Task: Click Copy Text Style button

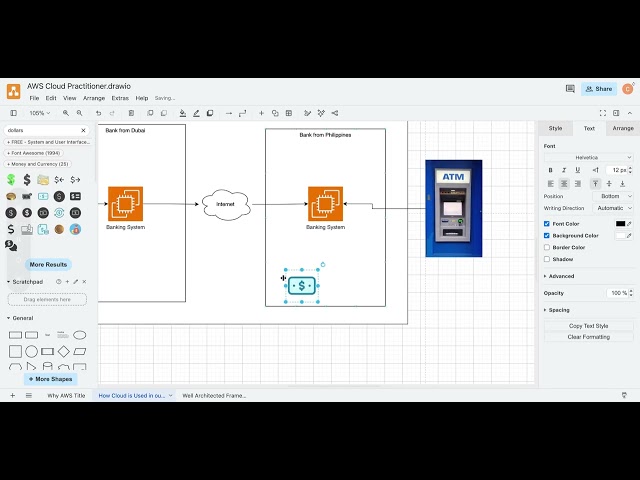Action: 589,326
